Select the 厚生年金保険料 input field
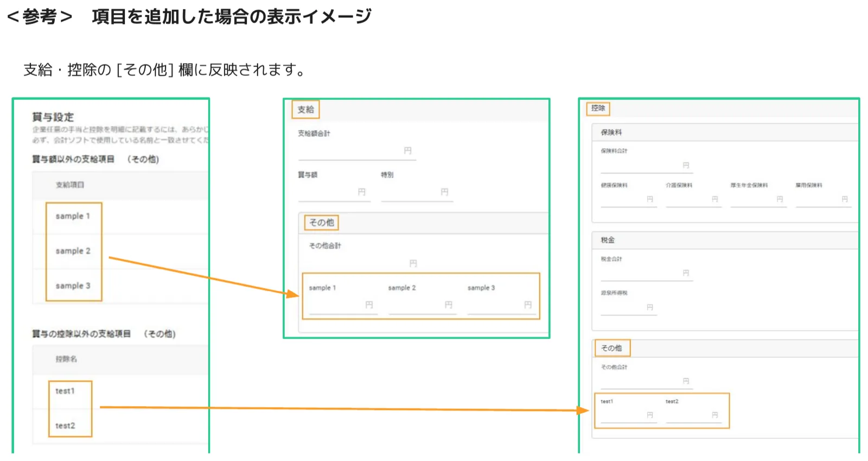The image size is (868, 461). [x=758, y=200]
